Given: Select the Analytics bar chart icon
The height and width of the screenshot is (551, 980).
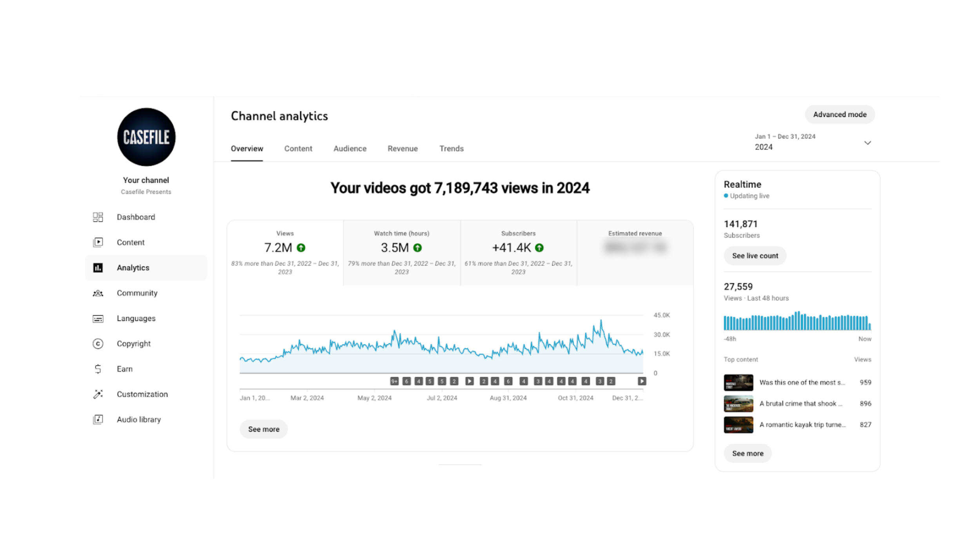Looking at the screenshot, I should pos(98,268).
